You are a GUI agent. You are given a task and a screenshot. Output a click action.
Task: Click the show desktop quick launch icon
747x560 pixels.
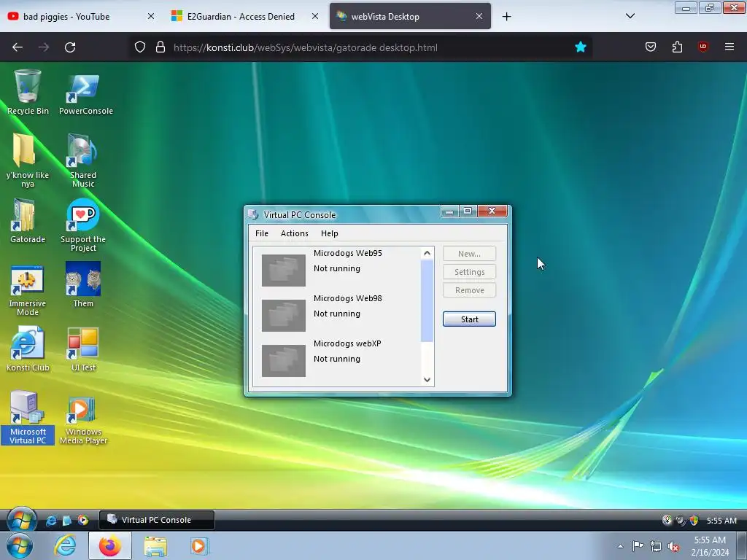pyautogui.click(x=67, y=521)
